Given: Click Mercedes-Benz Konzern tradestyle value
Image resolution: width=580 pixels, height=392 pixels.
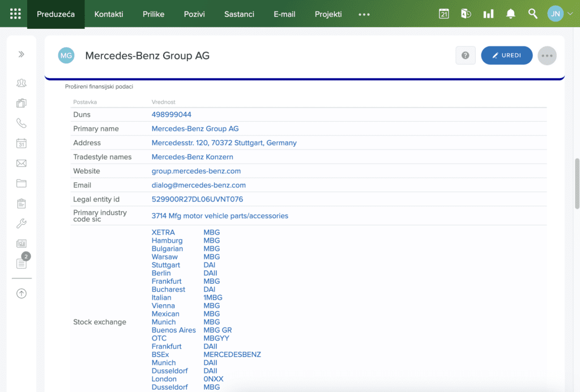Looking at the screenshot, I should tap(193, 157).
